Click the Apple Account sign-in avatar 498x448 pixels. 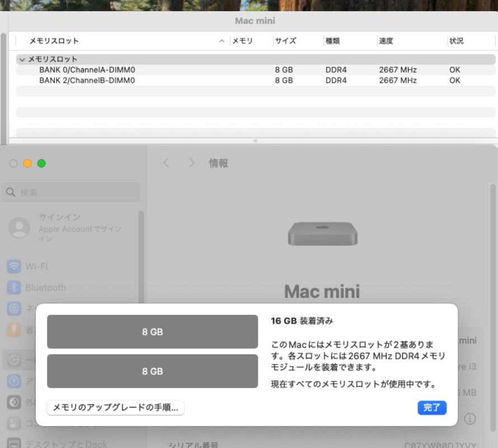[x=20, y=228]
